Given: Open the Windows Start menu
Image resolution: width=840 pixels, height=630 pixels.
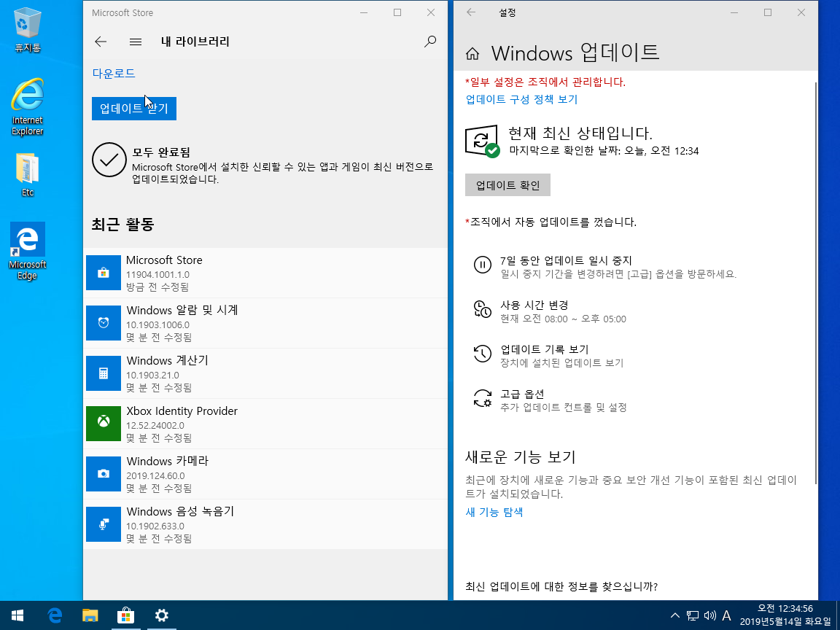Looking at the screenshot, I should [17, 615].
